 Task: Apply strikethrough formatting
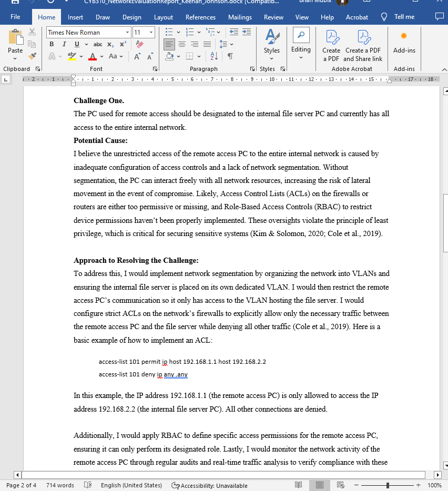click(x=98, y=45)
